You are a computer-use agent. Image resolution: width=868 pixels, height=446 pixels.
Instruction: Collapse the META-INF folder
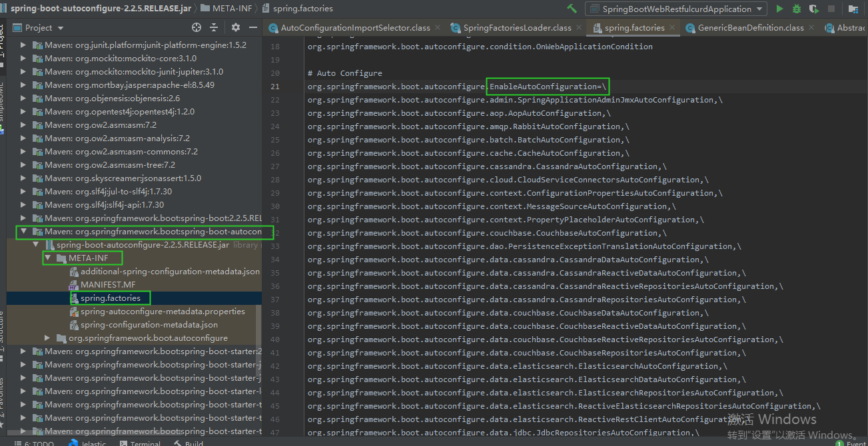tap(48, 258)
